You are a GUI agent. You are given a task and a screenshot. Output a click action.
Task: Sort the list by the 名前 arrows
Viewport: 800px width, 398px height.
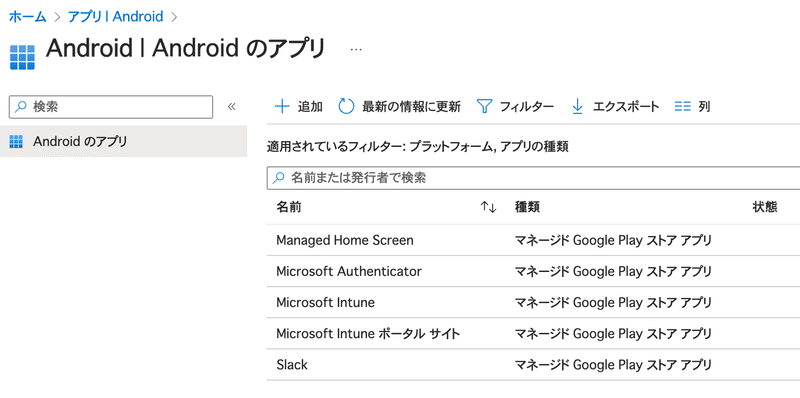(488, 207)
